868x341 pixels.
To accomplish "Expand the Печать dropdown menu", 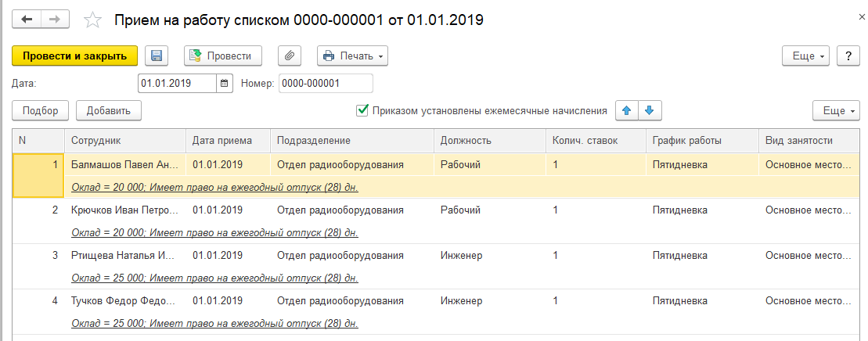I will click(x=352, y=56).
